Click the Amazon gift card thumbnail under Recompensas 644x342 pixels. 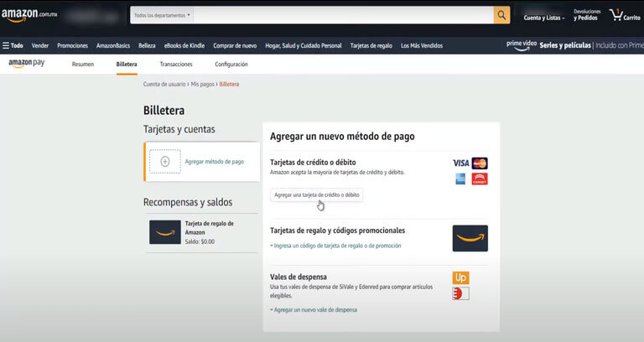pyautogui.click(x=165, y=232)
